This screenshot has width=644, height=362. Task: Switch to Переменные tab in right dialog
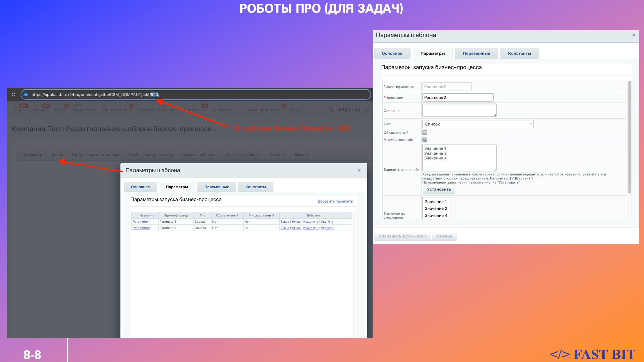pos(476,54)
